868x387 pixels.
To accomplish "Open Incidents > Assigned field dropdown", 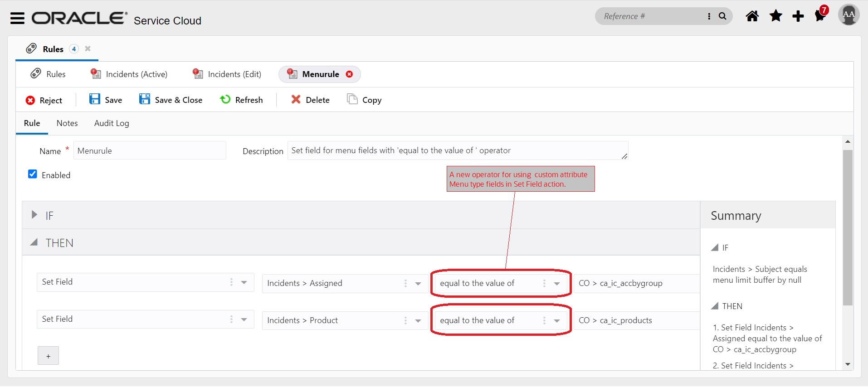I will (x=418, y=284).
